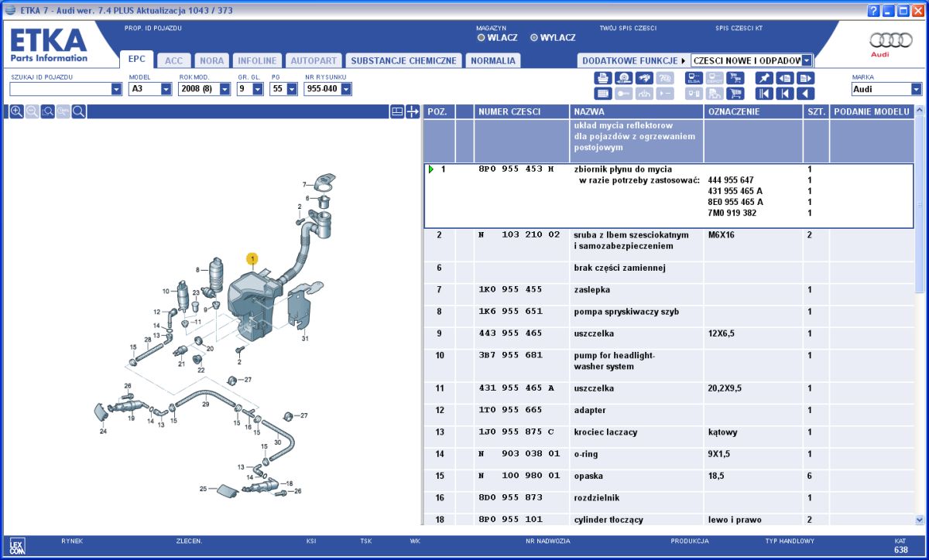Click the plain magnifier icon above diagram
This screenshot has width=929, height=560.
click(x=78, y=111)
